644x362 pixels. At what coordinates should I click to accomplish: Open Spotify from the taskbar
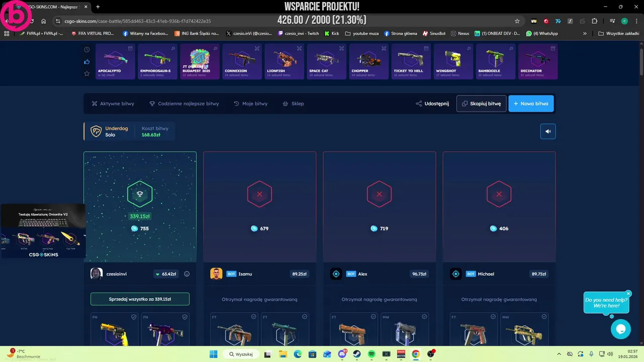click(x=372, y=354)
